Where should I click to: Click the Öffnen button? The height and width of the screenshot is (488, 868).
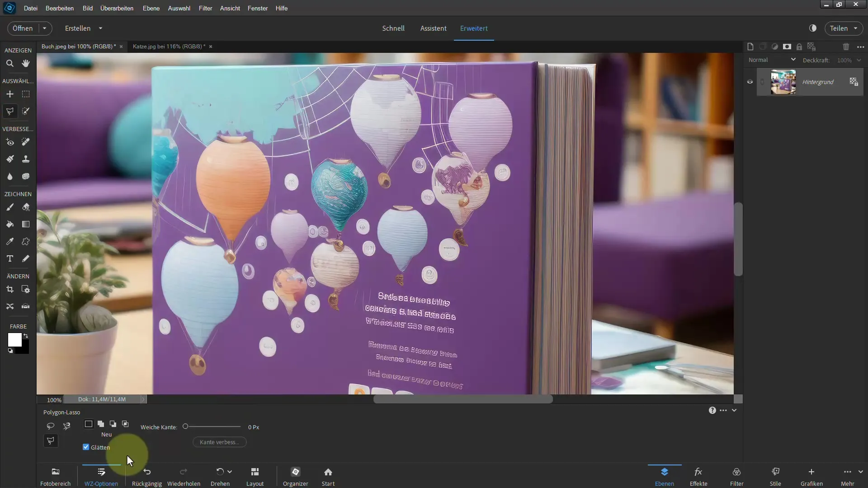tap(23, 28)
